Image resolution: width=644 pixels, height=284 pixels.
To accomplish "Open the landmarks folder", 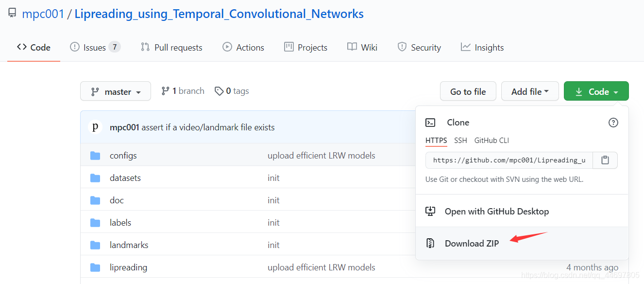I will coord(129,245).
